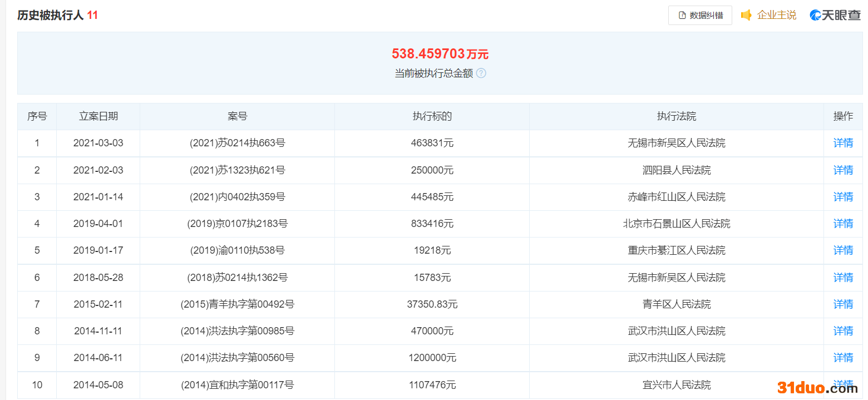This screenshot has height=400, width=868.
Task: View 详情 for case (2021)内0402执359号
Action: tap(843, 197)
